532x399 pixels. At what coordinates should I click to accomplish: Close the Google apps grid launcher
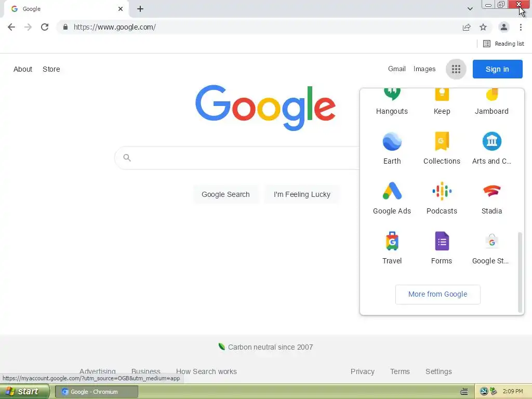click(x=456, y=69)
